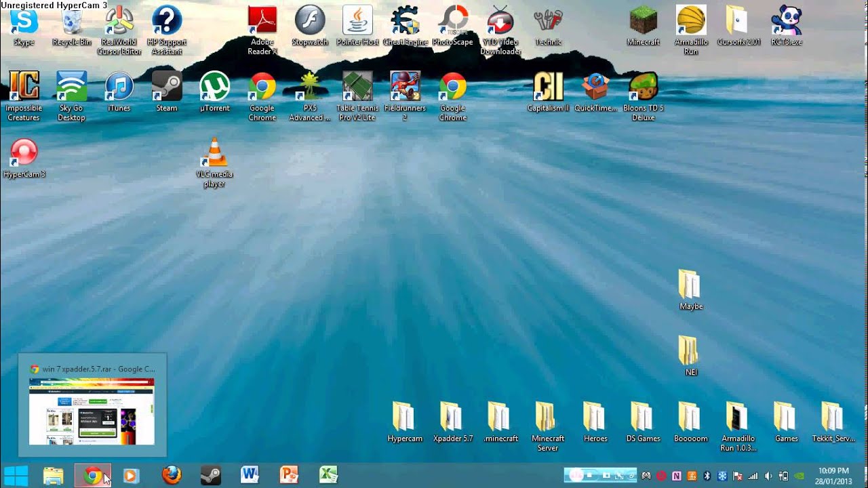The width and height of the screenshot is (868, 488).
Task: Launch the QuickTime desktop shortcut
Action: coord(596,91)
